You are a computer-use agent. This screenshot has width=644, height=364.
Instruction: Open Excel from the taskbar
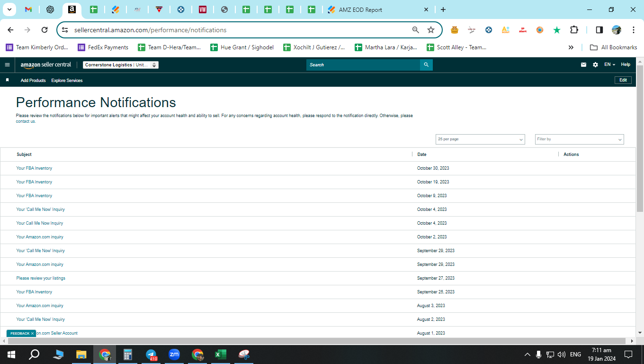pos(221,355)
